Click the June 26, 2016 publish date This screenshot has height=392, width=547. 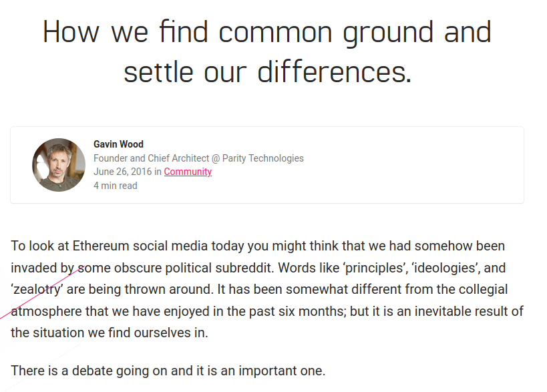click(122, 172)
